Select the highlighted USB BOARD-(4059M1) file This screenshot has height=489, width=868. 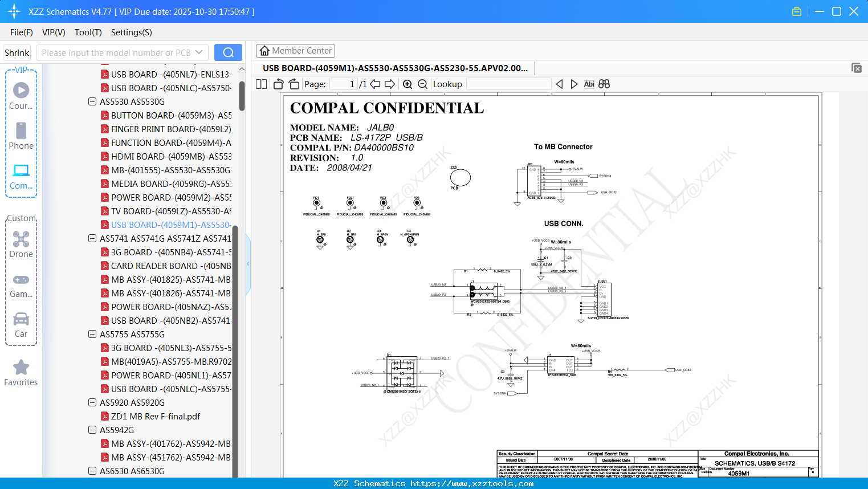166,225
